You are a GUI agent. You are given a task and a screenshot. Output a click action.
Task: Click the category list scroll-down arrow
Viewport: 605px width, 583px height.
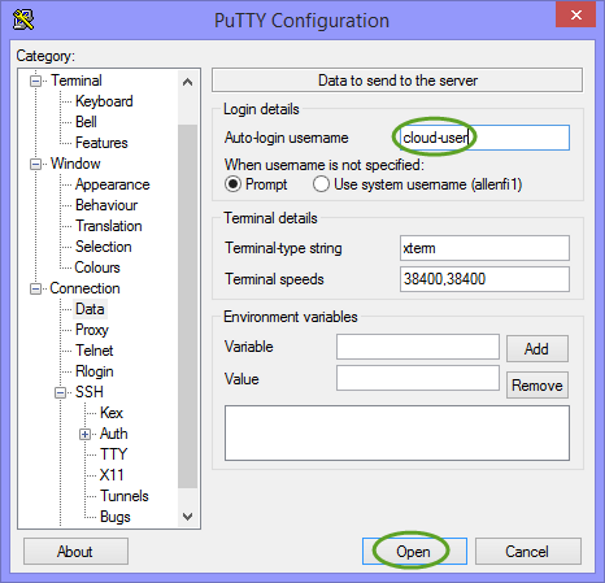(x=188, y=516)
